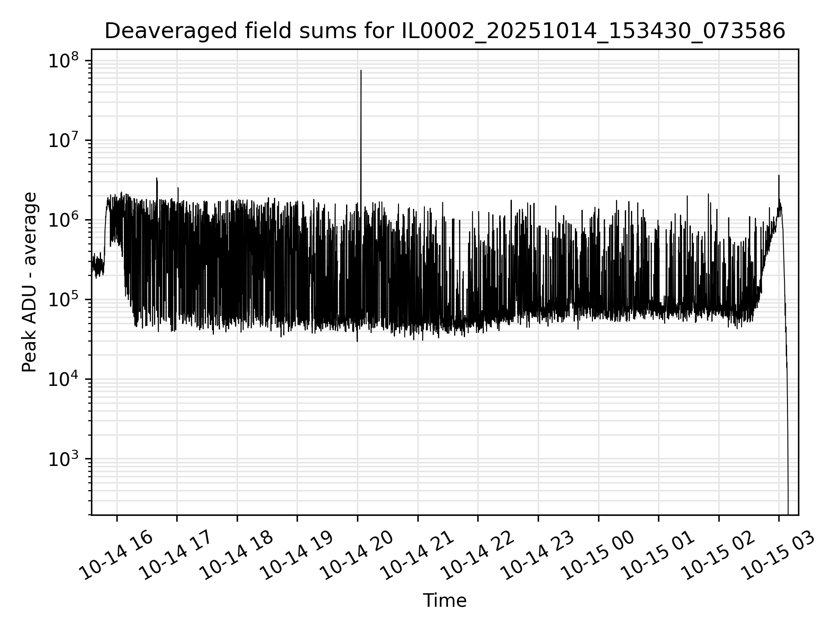Click the plot title text
This screenshot has width=840, height=630.
(x=444, y=31)
